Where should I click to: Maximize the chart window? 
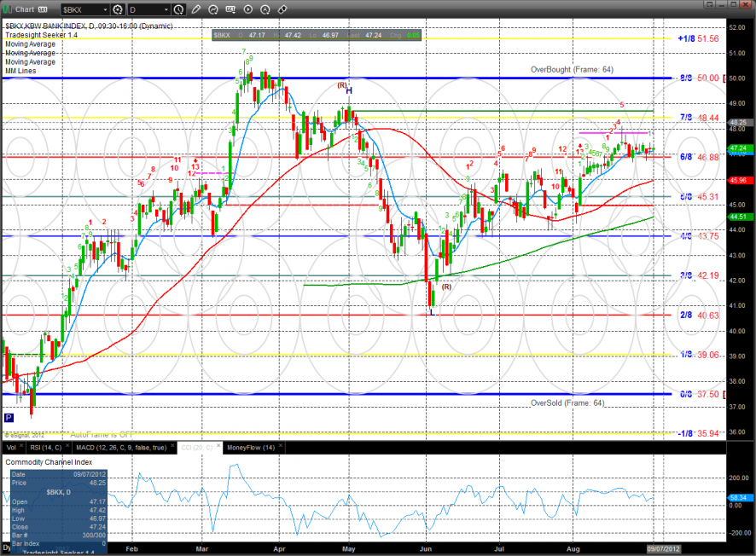[x=733, y=4]
